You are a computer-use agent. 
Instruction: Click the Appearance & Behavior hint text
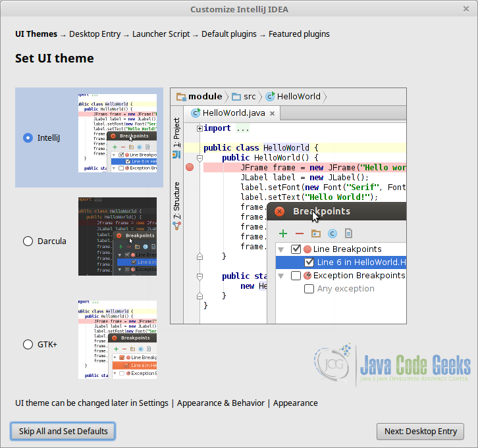pos(221,403)
